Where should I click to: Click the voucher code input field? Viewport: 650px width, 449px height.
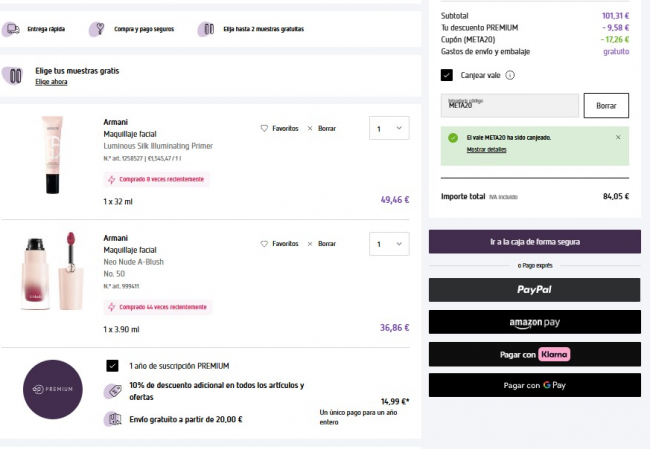510,105
